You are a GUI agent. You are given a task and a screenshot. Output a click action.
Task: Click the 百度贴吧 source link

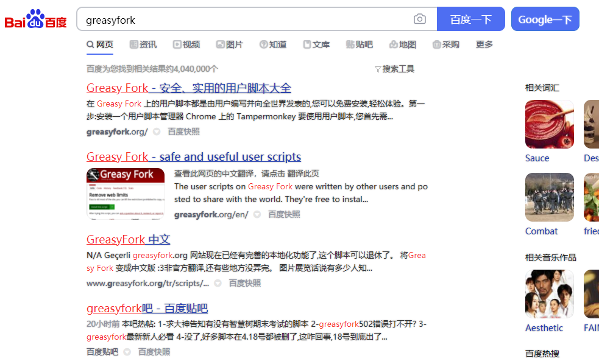[x=102, y=352]
